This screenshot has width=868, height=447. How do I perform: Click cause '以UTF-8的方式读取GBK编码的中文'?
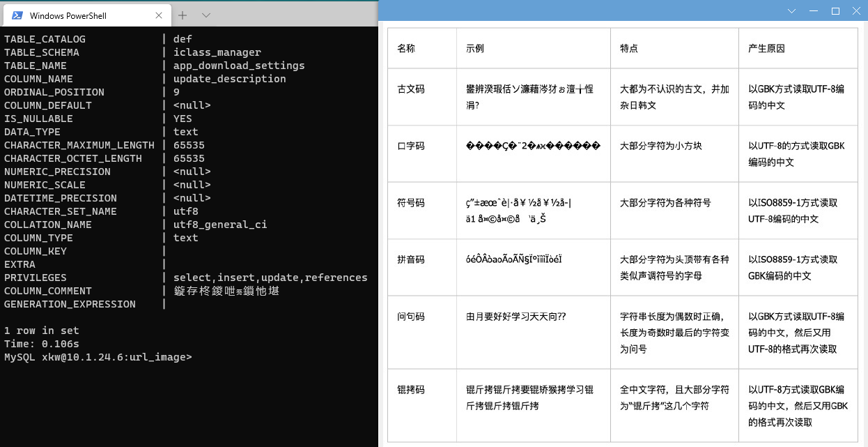click(x=796, y=154)
